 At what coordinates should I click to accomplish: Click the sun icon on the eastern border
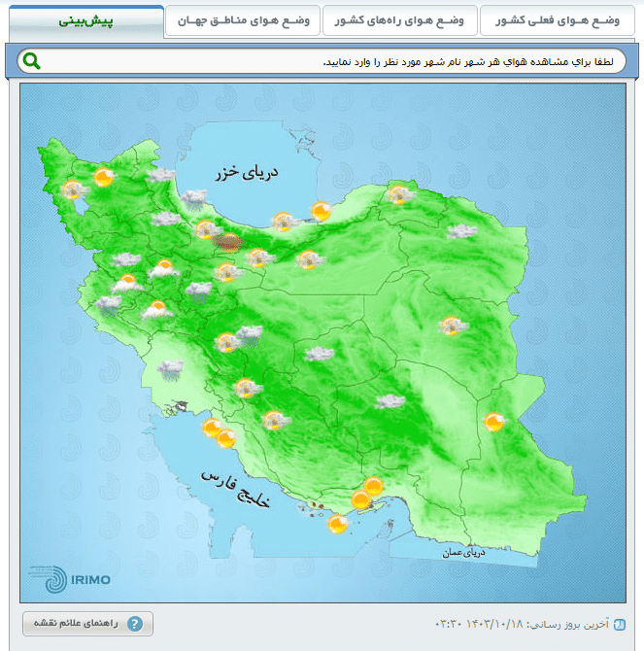pos(494,423)
